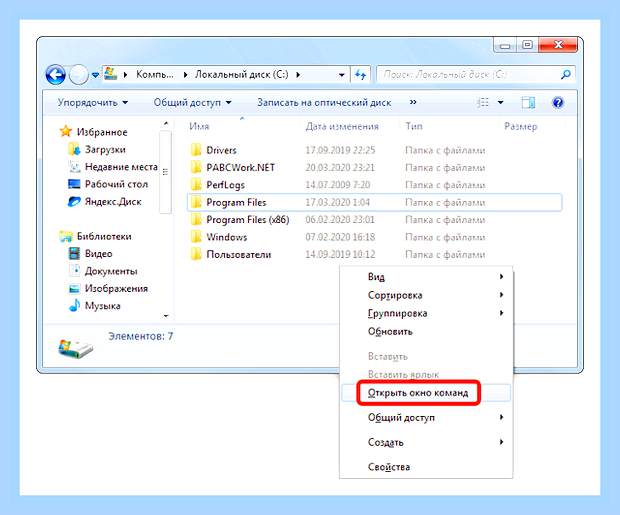Open Недавние места in favorites
This screenshot has width=620, height=515.
coord(121,167)
